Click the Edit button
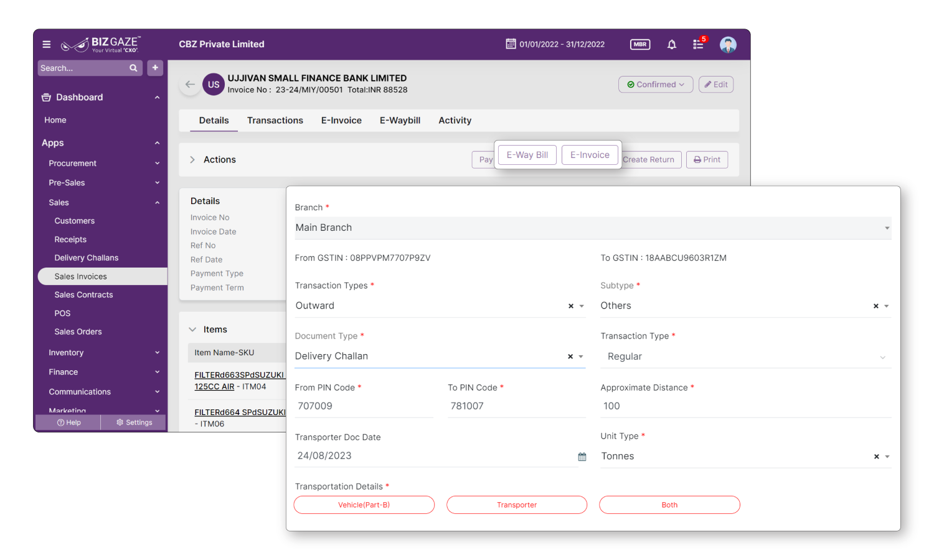Viewport: 934px width, 560px height. coord(716,85)
